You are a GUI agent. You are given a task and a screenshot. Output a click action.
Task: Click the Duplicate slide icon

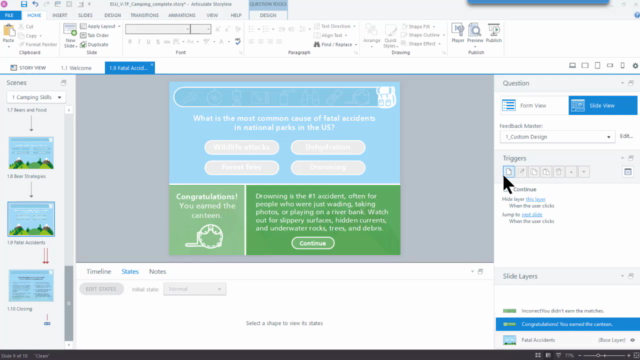[83, 44]
